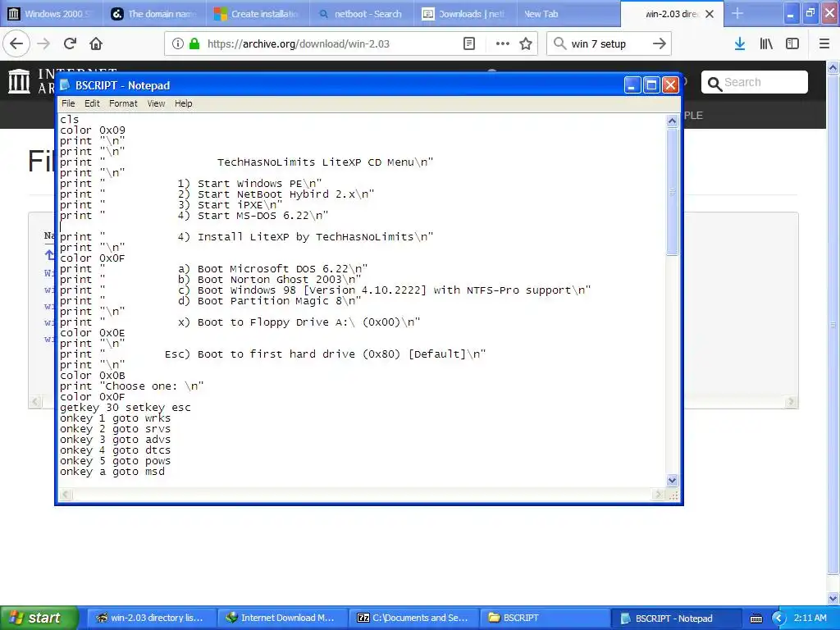
Task: Open a new browser tab with plus
Action: click(x=737, y=13)
